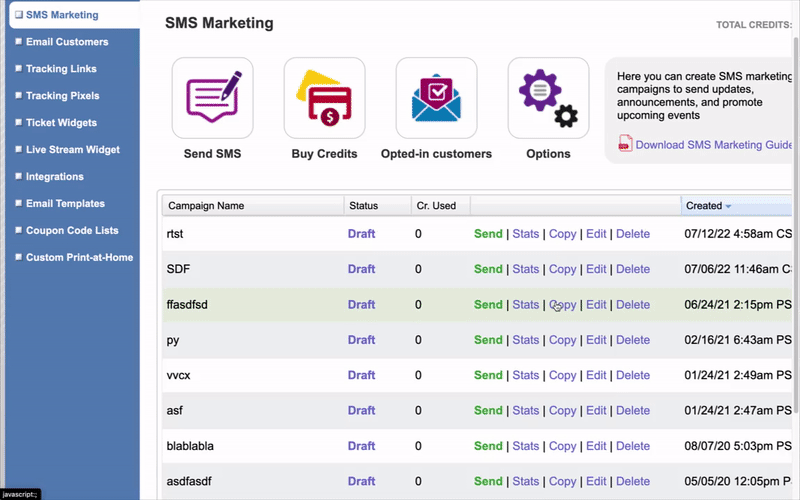The image size is (800, 500).
Task: View Stats for the rtst campaign
Action: click(x=526, y=234)
